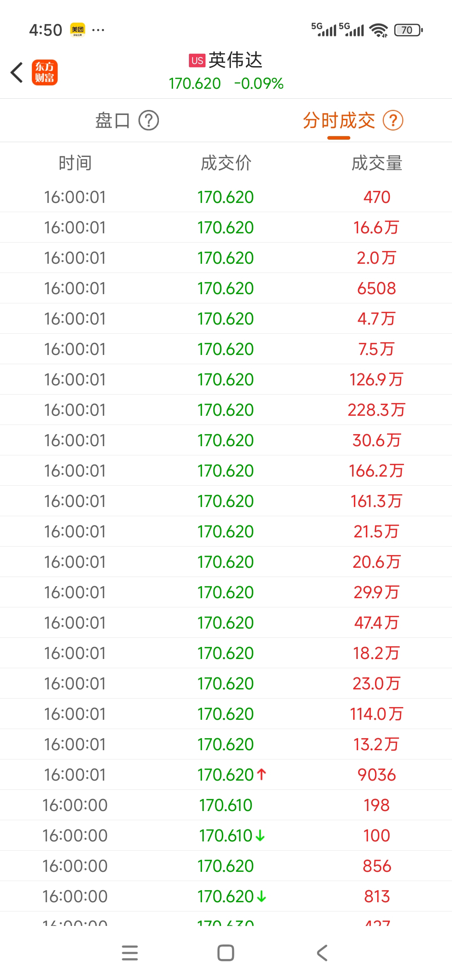Select the 分时成交 tab
Screen dimensions: 452x980
[x=339, y=121]
